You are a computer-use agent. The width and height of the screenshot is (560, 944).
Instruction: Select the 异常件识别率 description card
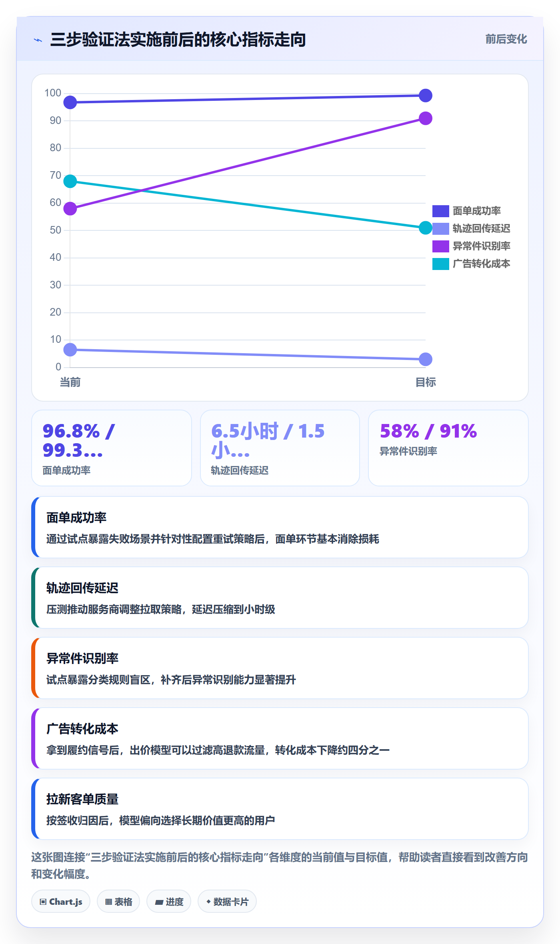[280, 668]
